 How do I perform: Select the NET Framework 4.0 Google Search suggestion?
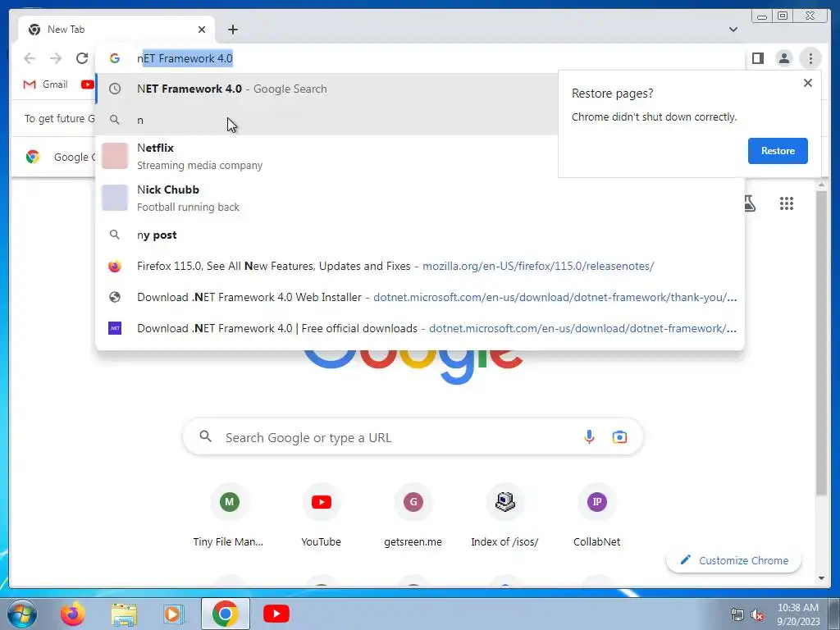point(326,89)
